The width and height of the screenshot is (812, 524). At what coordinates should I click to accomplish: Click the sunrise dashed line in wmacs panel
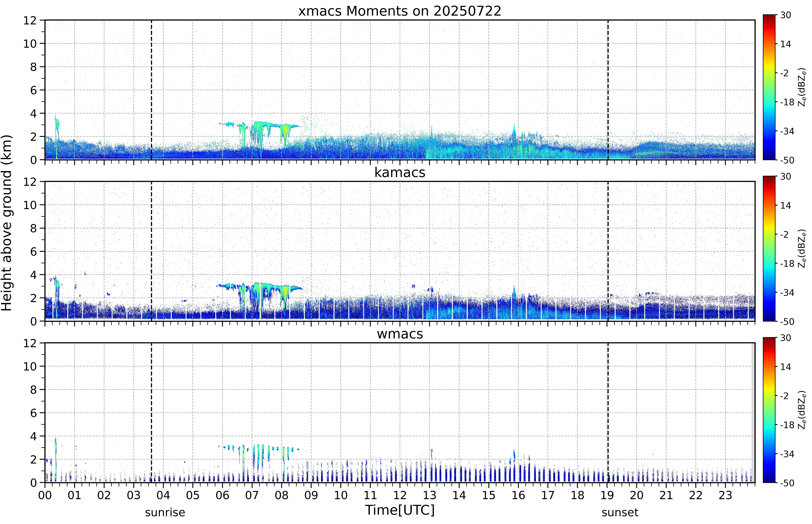151,413
